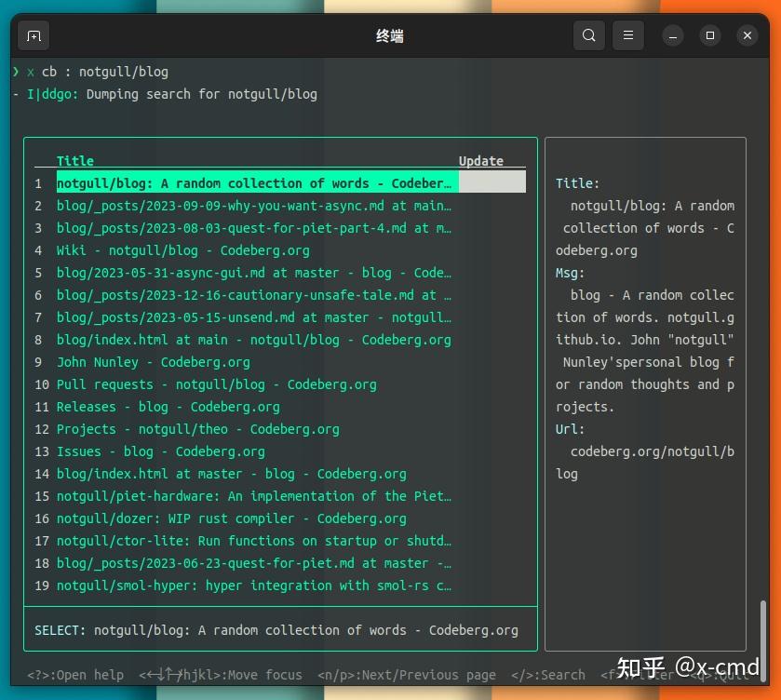Select the Update column header
This screenshot has height=700, width=781.
480,160
